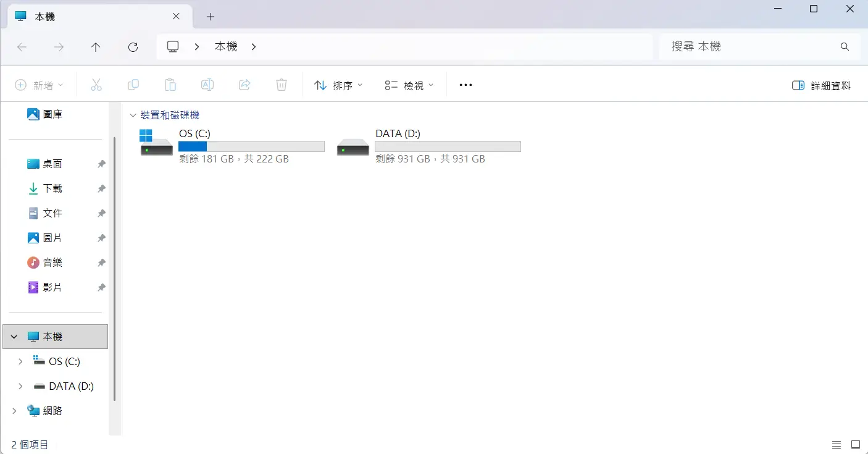Expand the 網路 tree node

(x=15, y=411)
